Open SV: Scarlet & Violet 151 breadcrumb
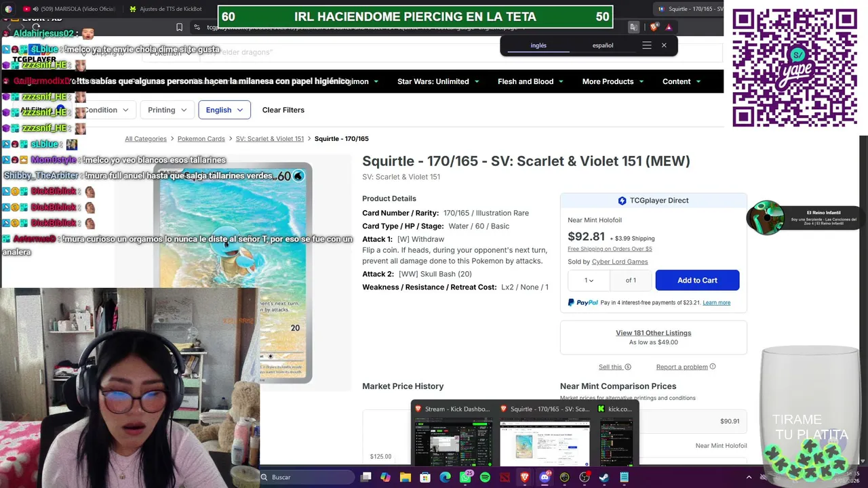 [270, 139]
